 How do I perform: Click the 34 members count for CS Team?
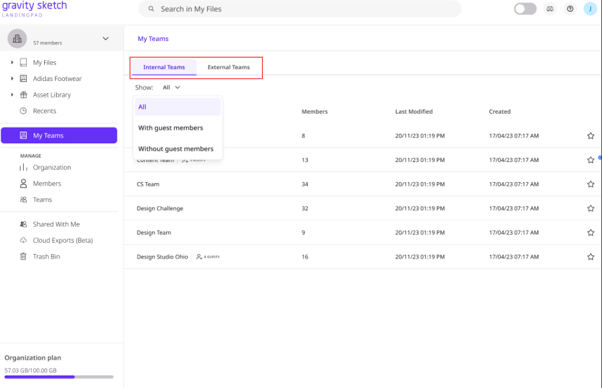click(x=305, y=184)
